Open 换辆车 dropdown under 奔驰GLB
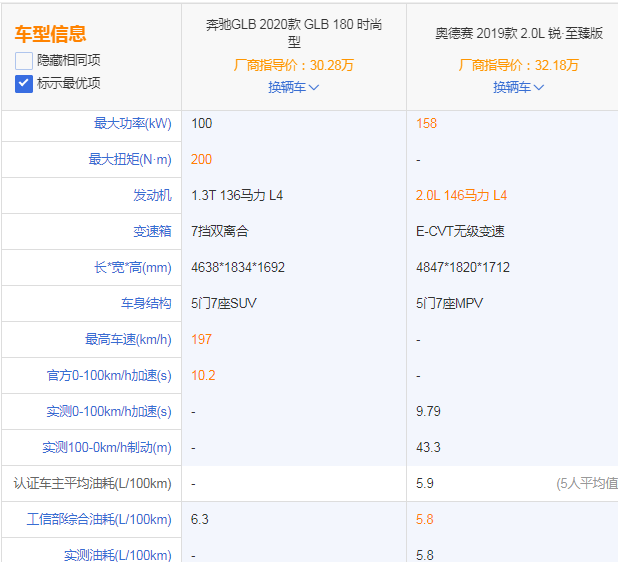Viewport: 618px width, 562px height. 293,87
